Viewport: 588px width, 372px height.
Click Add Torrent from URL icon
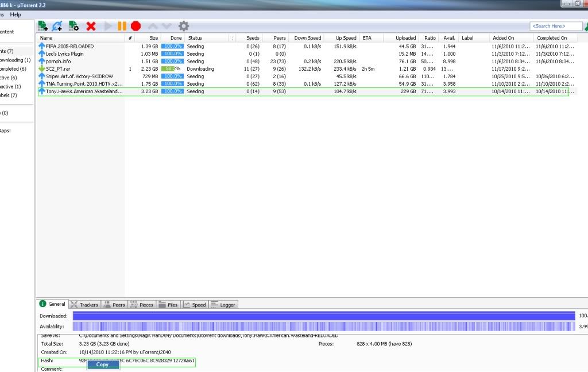(58, 26)
